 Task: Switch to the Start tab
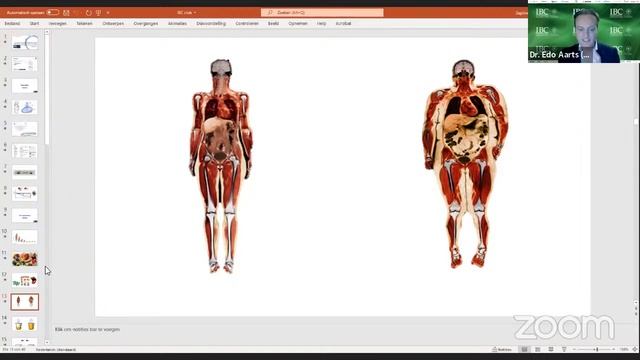[34, 24]
